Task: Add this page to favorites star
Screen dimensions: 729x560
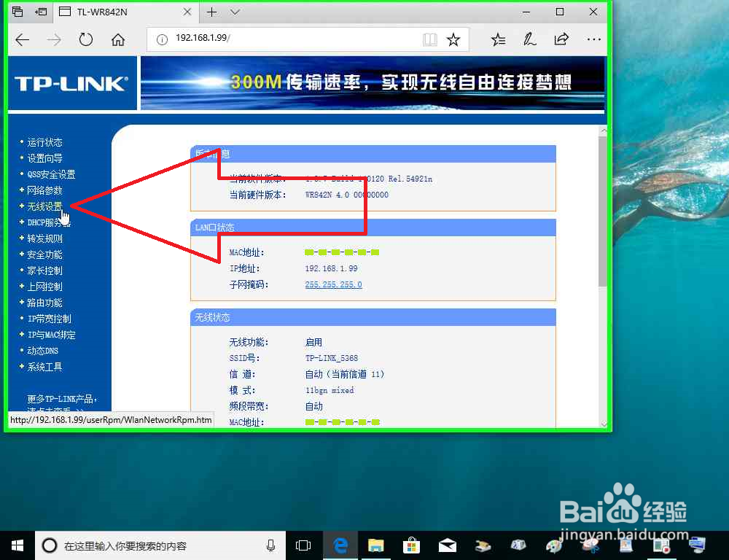Action: [x=453, y=39]
